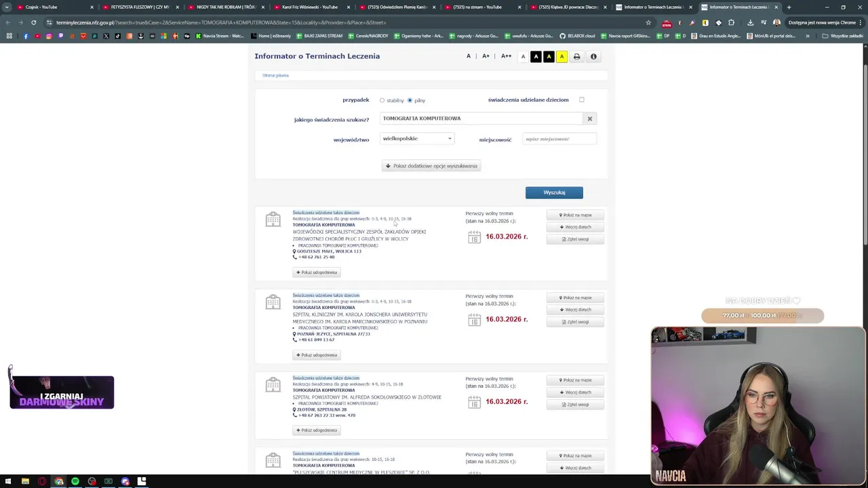Open the 'Cennik/NAGRODY' bookmark
Image resolution: width=868 pixels, height=488 pixels.
[x=369, y=36]
